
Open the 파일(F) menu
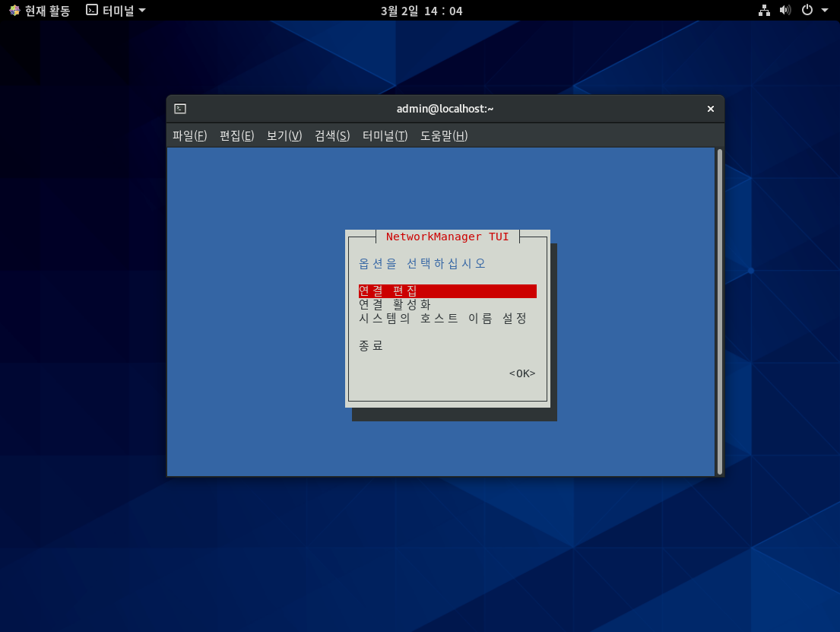[189, 136]
